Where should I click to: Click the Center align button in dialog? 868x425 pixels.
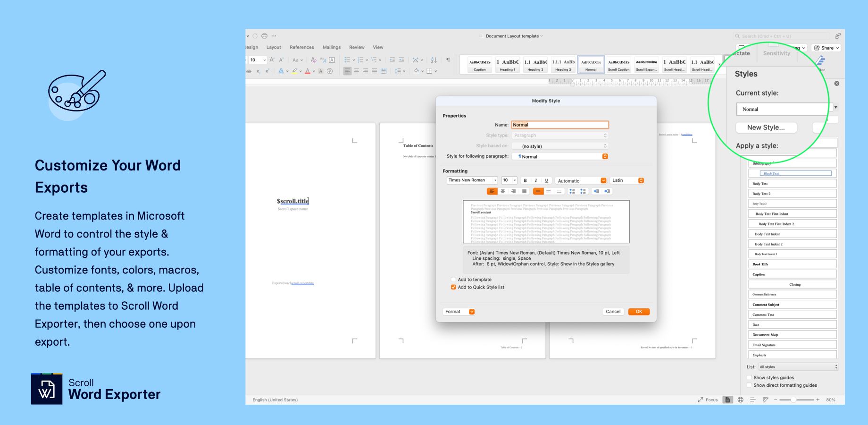[503, 191]
